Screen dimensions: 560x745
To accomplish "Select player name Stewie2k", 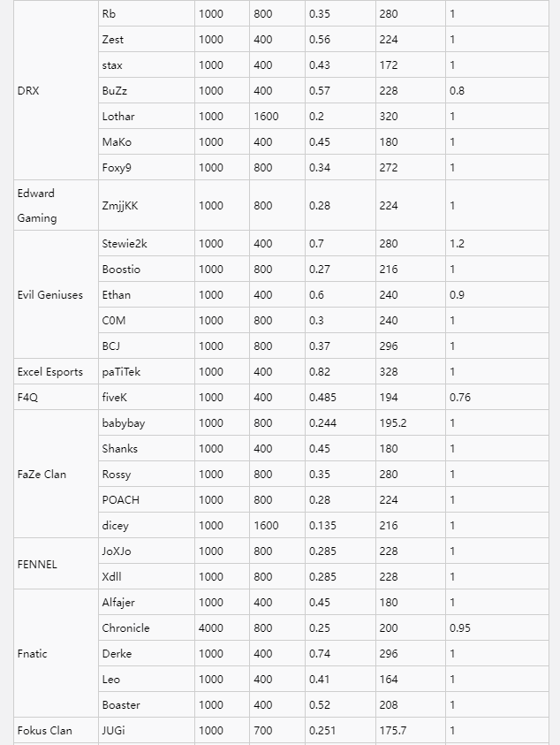I will coord(125,243).
